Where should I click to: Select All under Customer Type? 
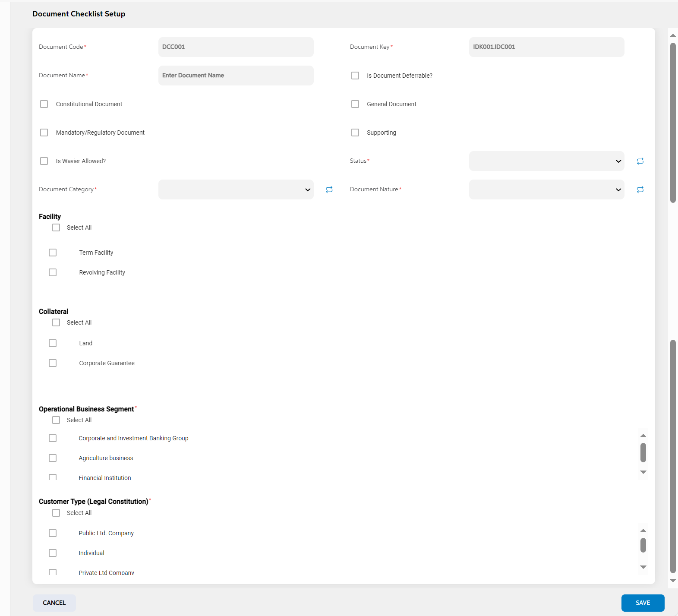(x=56, y=513)
